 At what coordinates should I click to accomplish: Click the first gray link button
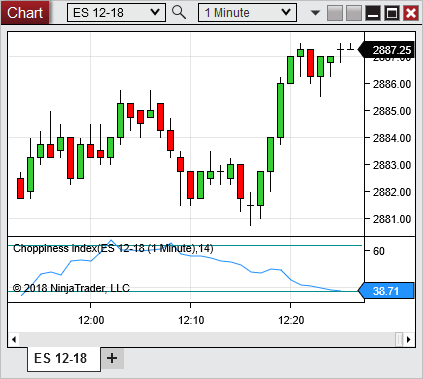point(335,13)
